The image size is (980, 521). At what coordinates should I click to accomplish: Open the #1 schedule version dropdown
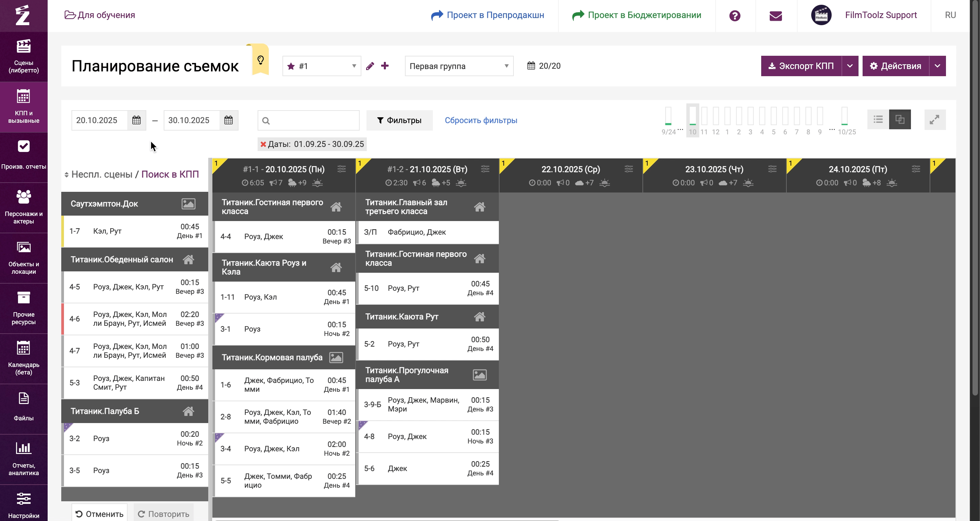pos(322,66)
